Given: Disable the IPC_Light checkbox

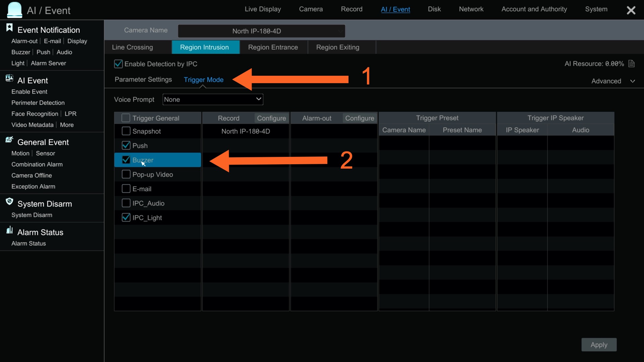Looking at the screenshot, I should coord(126,218).
